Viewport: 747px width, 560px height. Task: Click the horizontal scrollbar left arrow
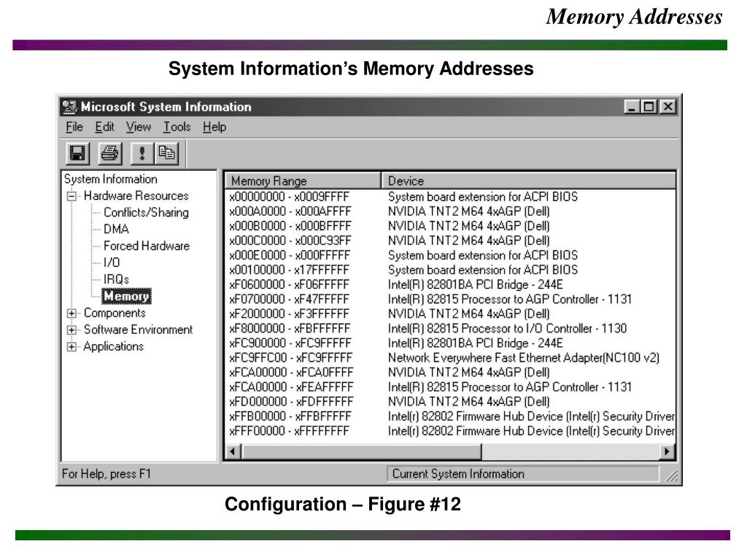(233, 451)
